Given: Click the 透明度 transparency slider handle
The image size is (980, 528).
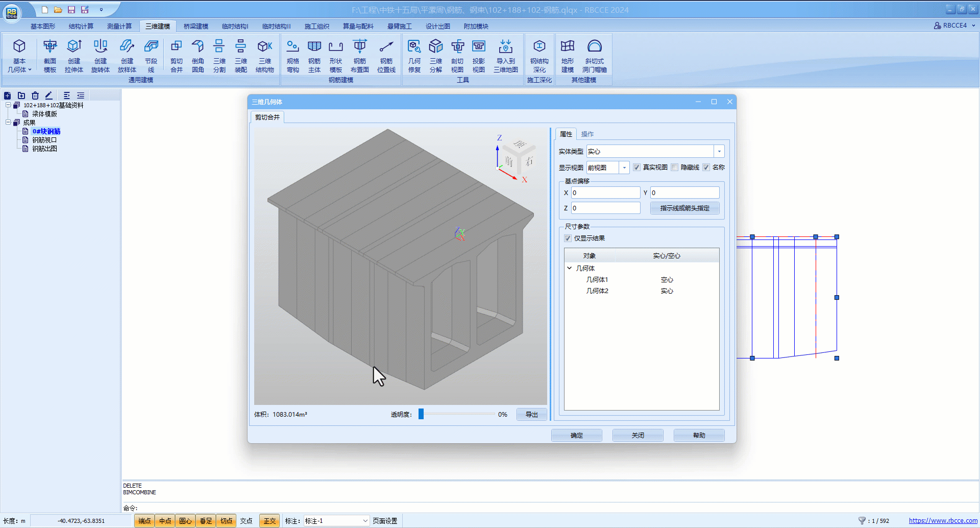Looking at the screenshot, I should click(421, 414).
